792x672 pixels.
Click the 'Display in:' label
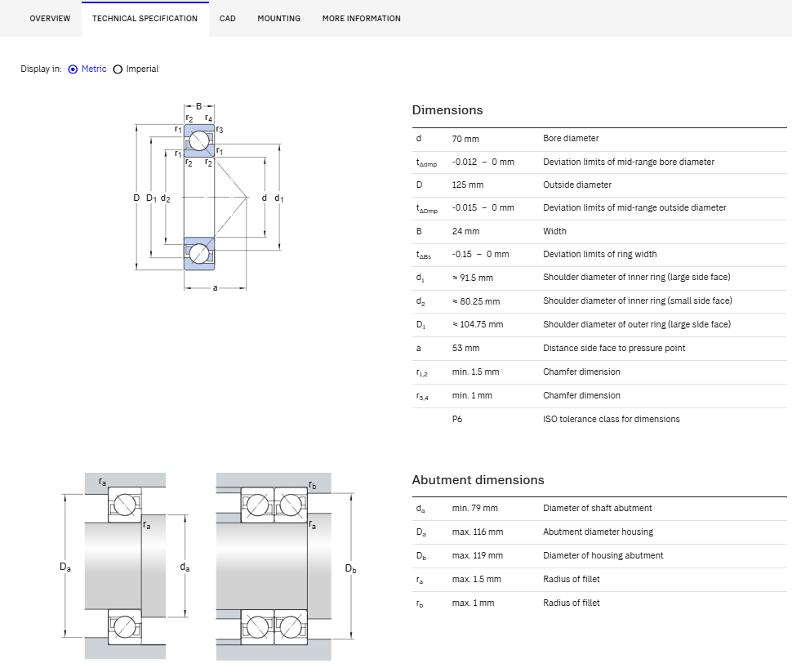coord(41,69)
